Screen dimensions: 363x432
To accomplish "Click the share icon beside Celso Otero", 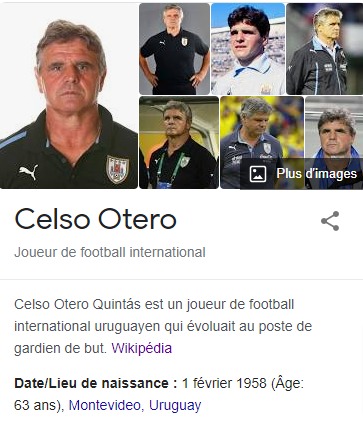I will click(330, 221).
